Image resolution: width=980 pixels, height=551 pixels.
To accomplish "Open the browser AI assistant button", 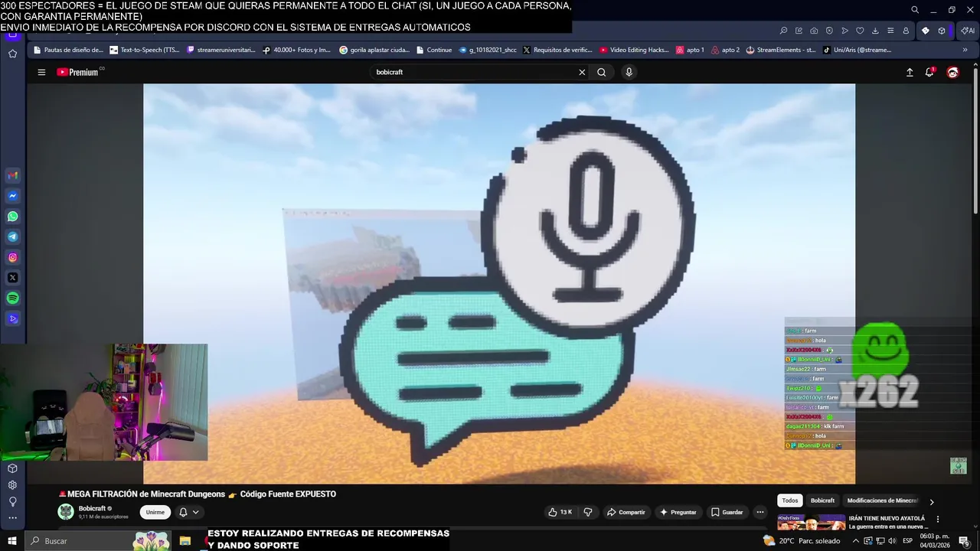I will (967, 31).
